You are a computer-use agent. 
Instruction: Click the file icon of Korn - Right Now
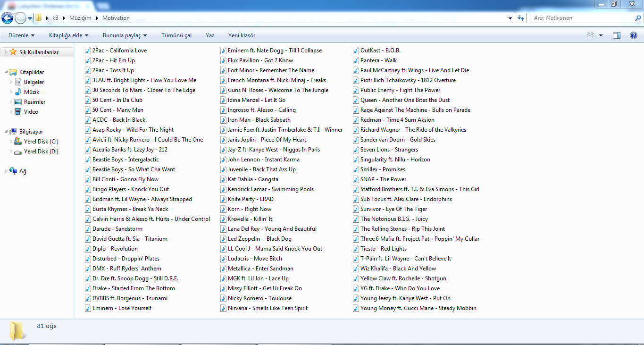pos(224,209)
